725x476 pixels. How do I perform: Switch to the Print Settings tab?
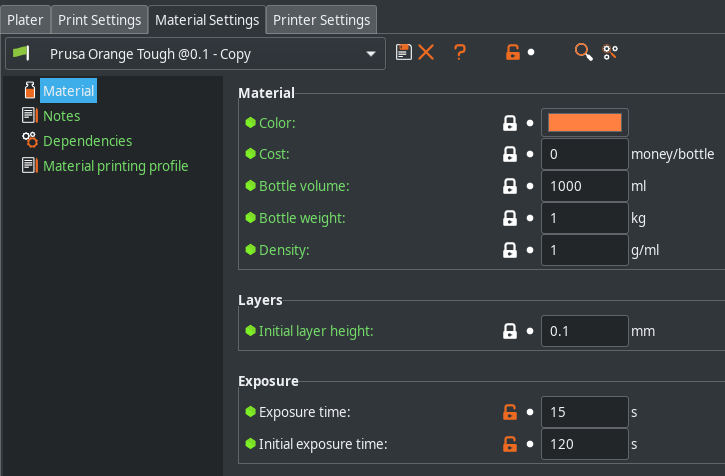pyautogui.click(x=99, y=19)
